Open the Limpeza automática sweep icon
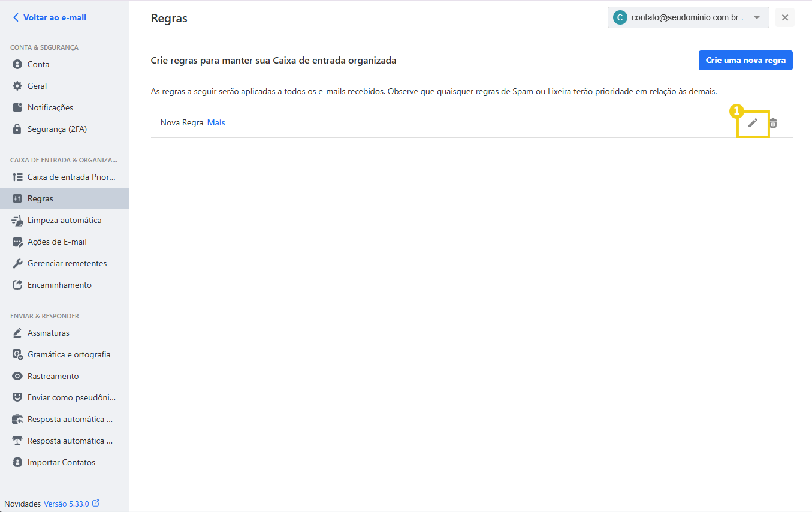812x512 pixels. point(16,220)
